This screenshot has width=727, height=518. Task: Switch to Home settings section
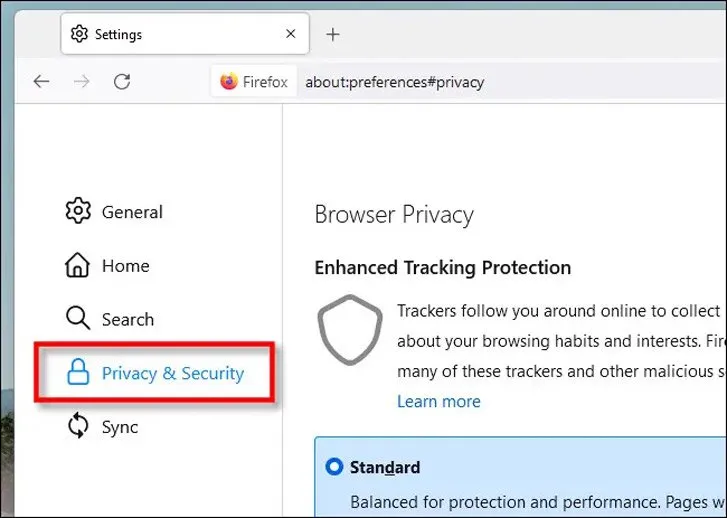125,266
